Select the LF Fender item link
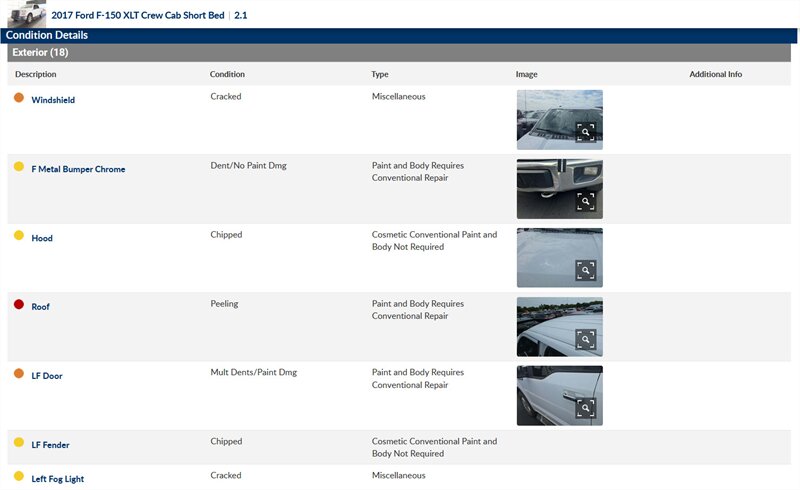Screen dimensions: 800x490 50,444
